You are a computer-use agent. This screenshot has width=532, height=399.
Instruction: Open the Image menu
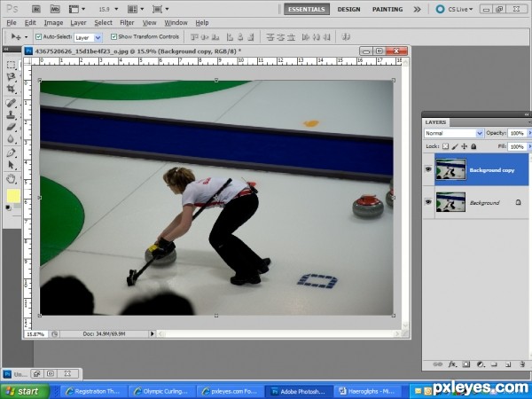pyautogui.click(x=53, y=23)
